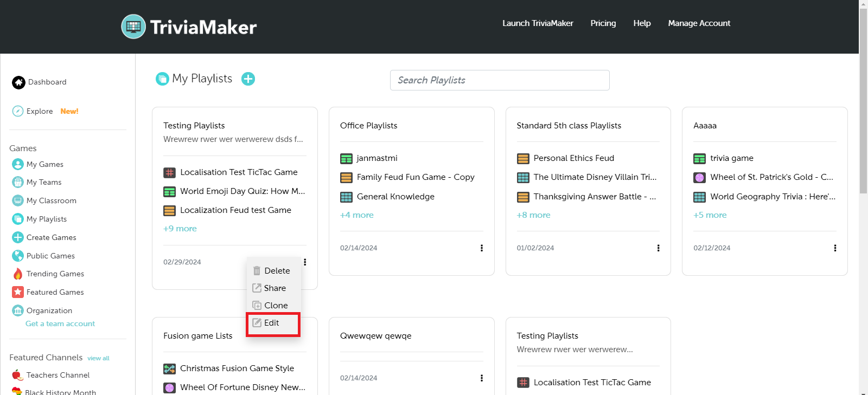
Task: Click the Launch TriviaMaker link
Action: (x=538, y=23)
